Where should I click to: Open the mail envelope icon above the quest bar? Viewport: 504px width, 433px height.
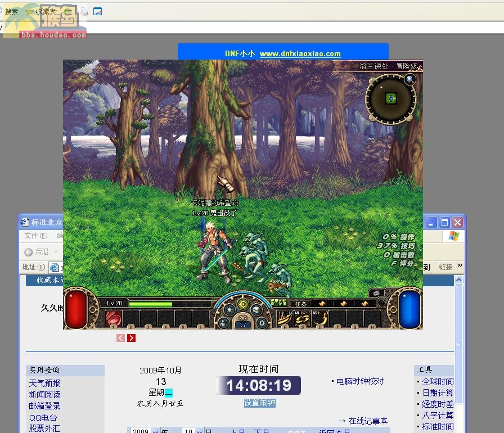[377, 292]
